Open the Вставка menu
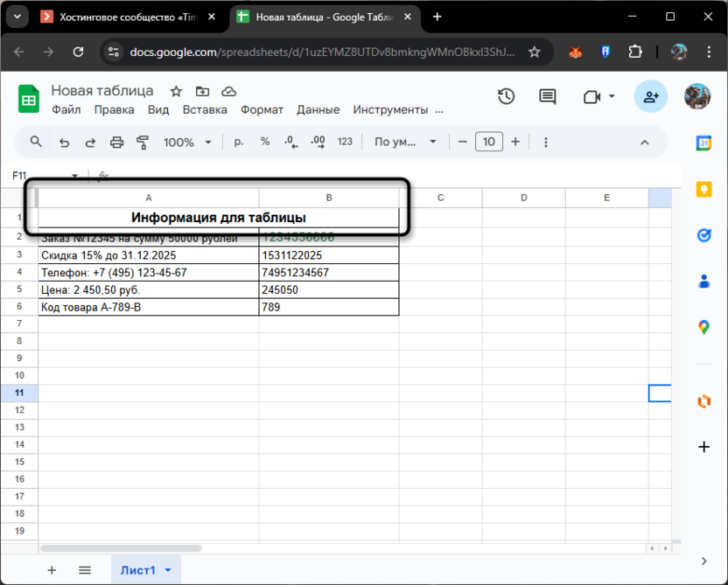728x585 pixels. coord(205,109)
